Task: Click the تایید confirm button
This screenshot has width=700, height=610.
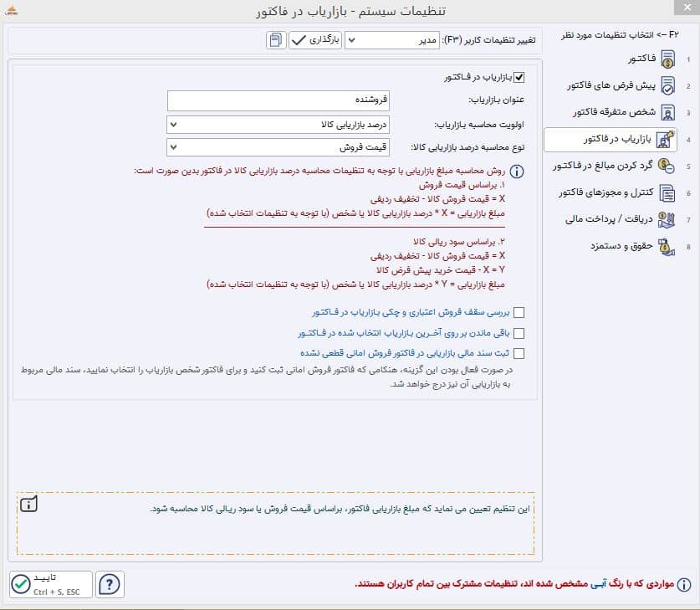Action: [51, 584]
